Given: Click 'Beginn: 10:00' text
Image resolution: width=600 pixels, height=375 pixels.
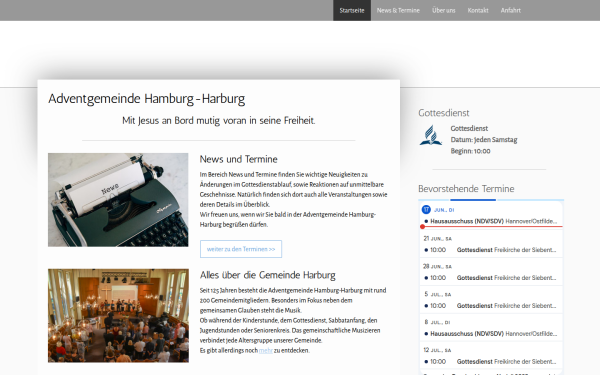Looking at the screenshot, I should (470, 151).
